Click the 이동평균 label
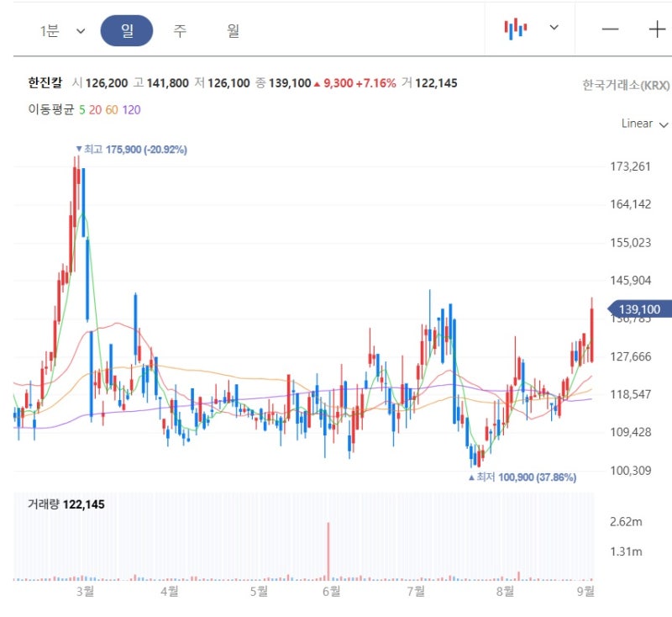Screen dimensions: 672x617 tap(51, 110)
